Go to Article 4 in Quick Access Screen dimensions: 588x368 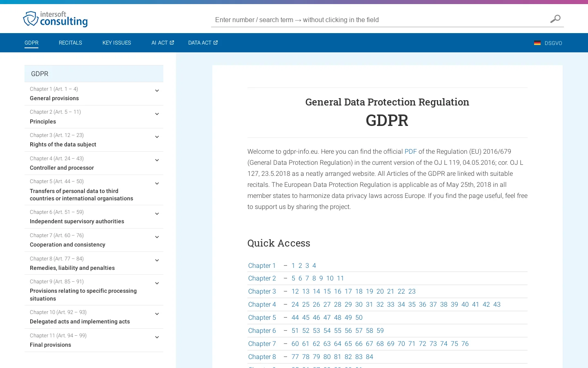[x=314, y=265]
